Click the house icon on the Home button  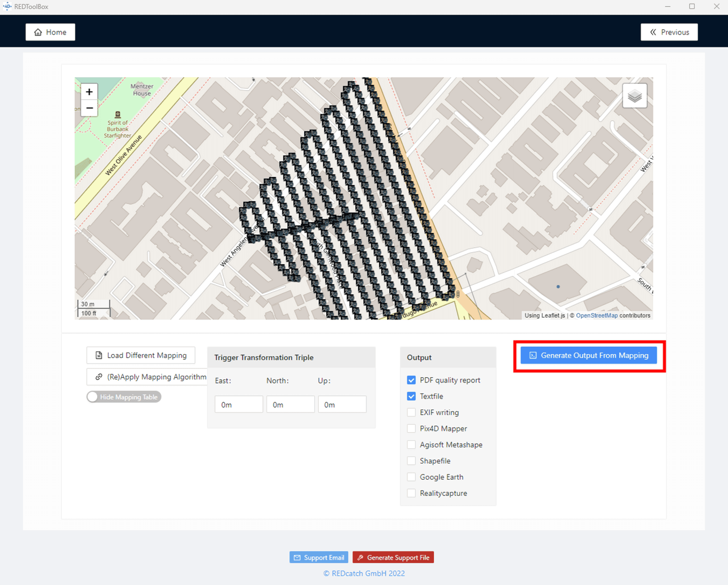[39, 32]
